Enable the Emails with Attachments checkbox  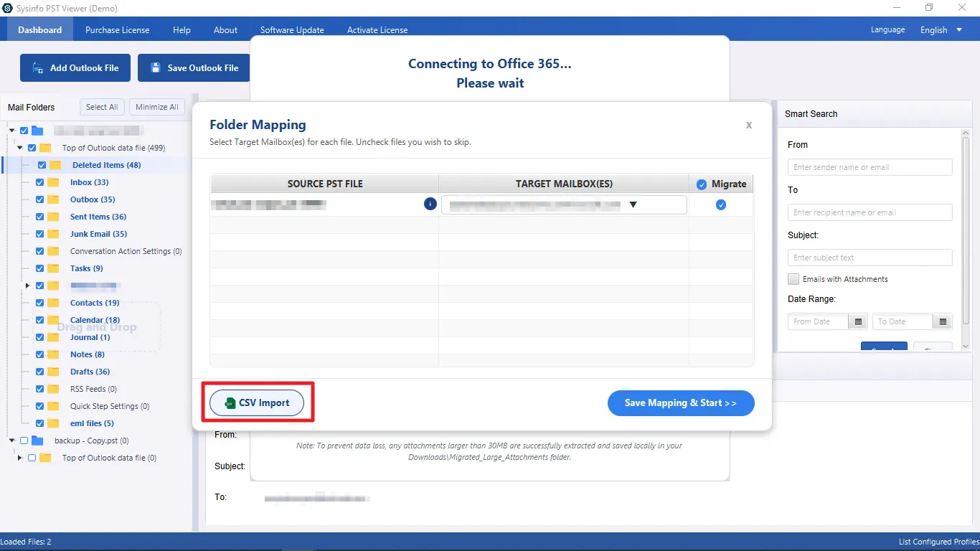click(x=793, y=279)
